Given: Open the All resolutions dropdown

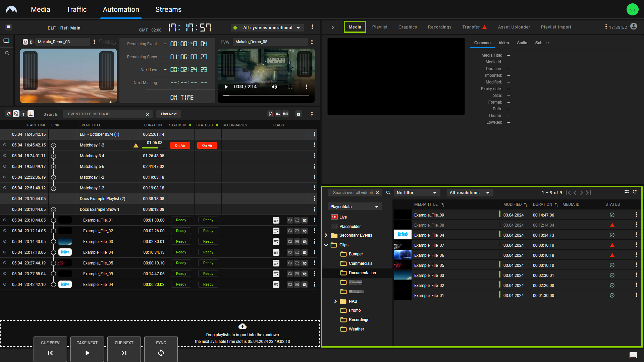Looking at the screenshot, I should [x=469, y=193].
